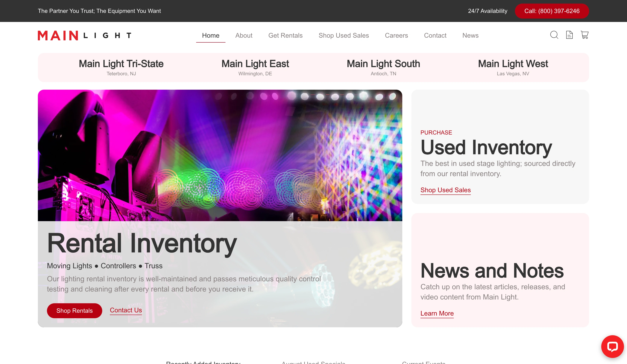Select Main Light South location

click(x=383, y=67)
